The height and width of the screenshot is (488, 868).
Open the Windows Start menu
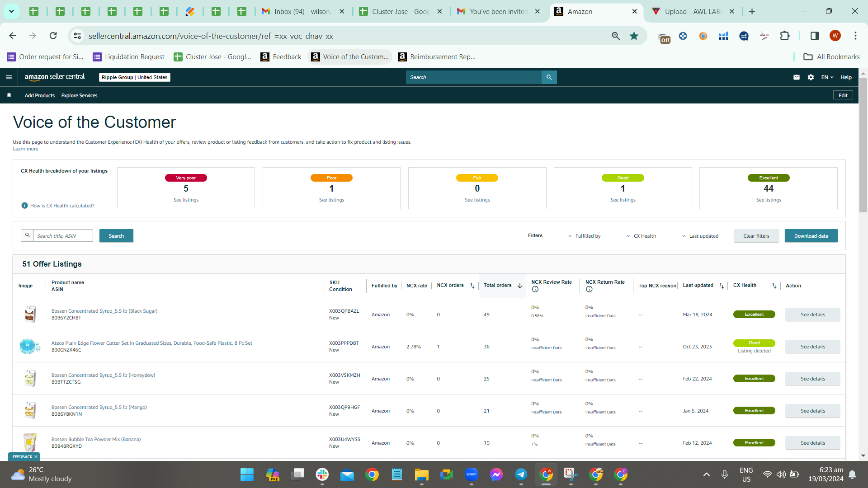pos(247,474)
